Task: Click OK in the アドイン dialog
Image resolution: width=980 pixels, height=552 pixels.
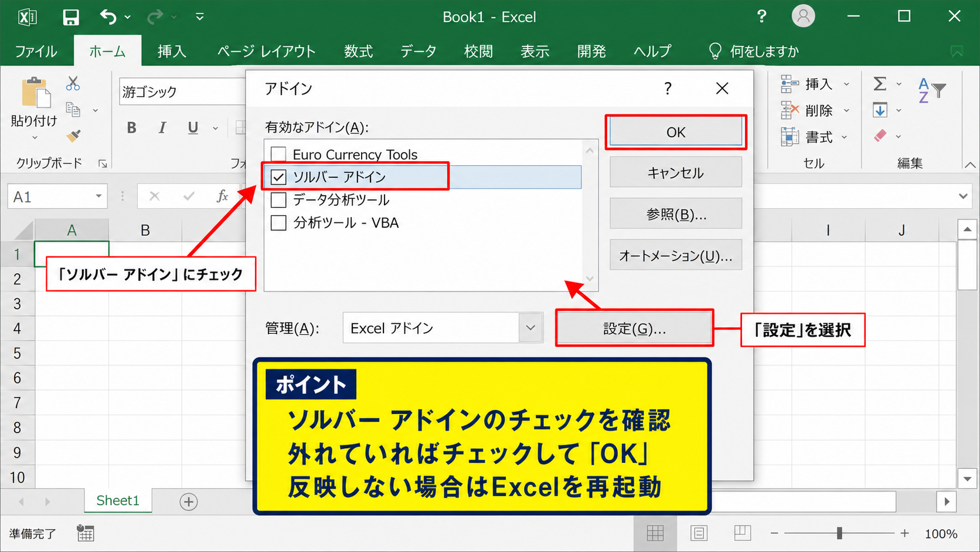Action: tap(676, 132)
